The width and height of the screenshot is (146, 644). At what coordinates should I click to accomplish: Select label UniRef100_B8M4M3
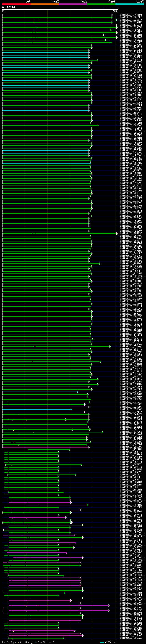click(x=131, y=70)
